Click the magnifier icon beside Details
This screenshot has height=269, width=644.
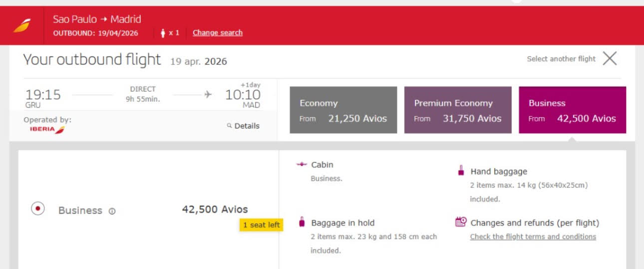point(230,125)
